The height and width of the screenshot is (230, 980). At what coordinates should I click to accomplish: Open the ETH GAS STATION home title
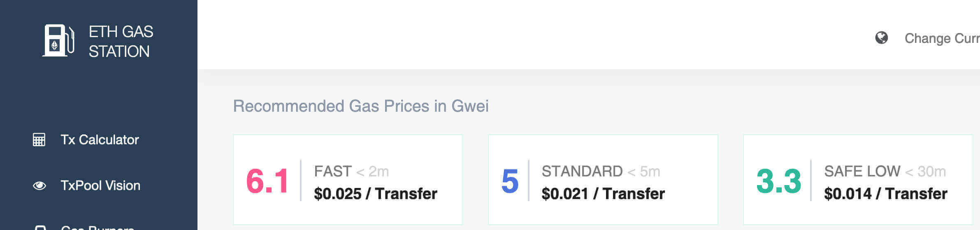(x=121, y=41)
